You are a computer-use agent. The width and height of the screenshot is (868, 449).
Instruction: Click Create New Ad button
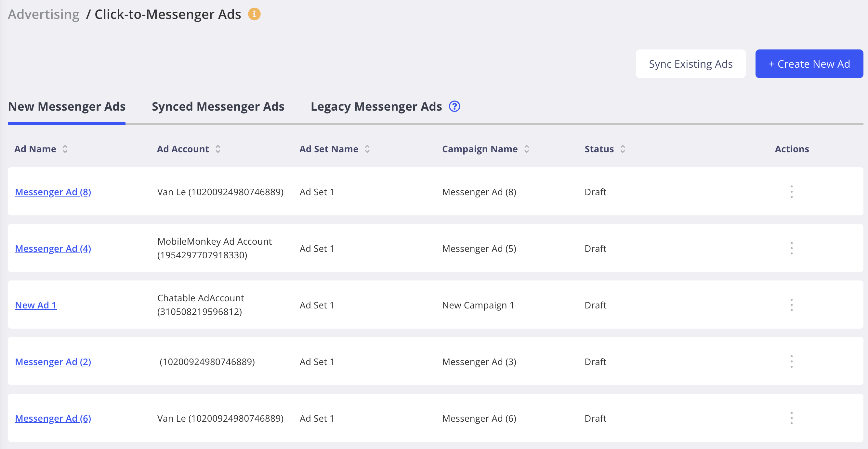pos(809,64)
